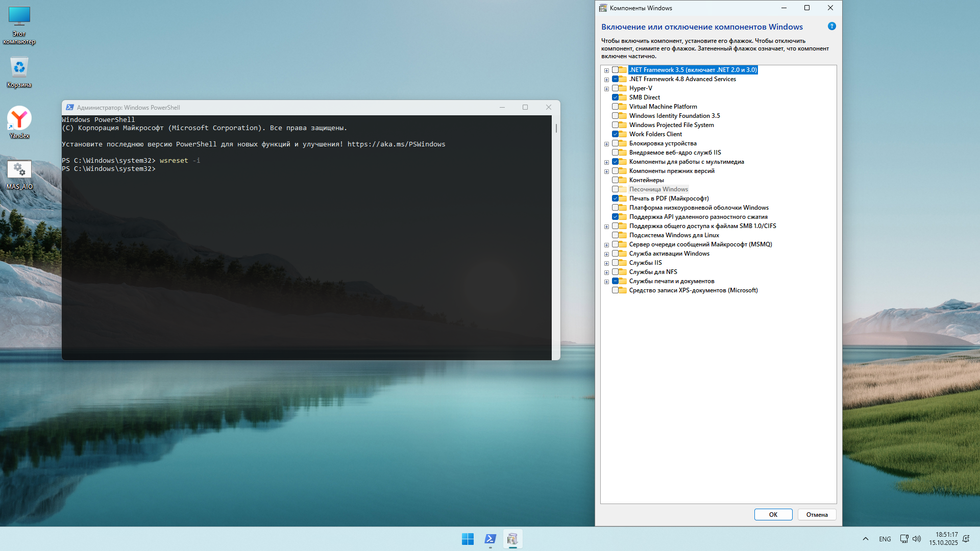Viewport: 980px width, 551px height.
Task: Click the help question-mark icon in the dialog
Action: pyautogui.click(x=832, y=26)
